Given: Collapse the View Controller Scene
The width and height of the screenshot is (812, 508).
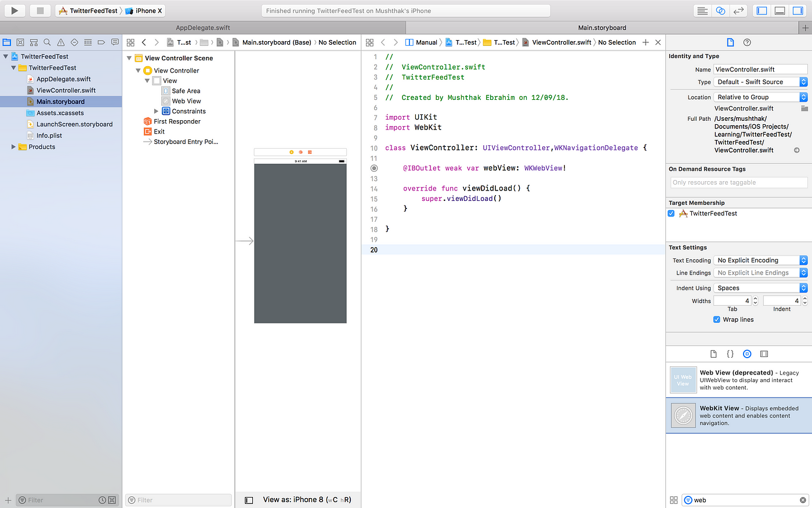Looking at the screenshot, I should 129,58.
